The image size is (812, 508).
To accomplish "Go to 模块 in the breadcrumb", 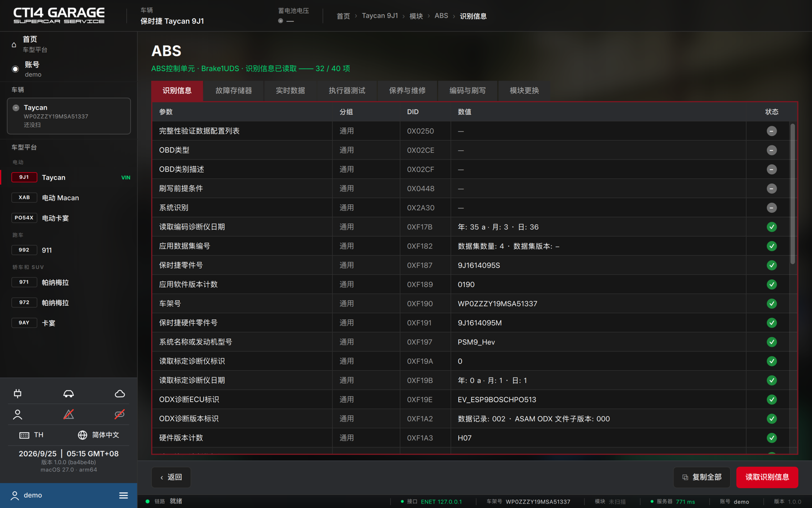I will (x=416, y=16).
